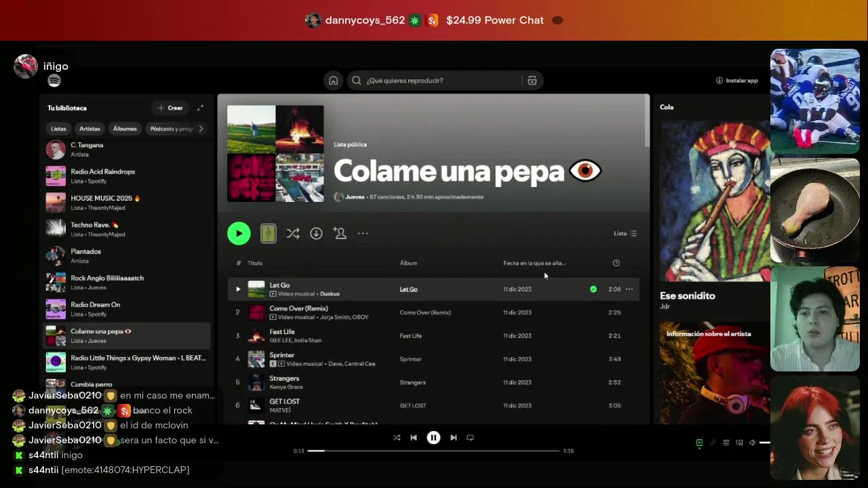Adjust the volume slider
Viewport: 868px width, 488px height.
(x=765, y=443)
